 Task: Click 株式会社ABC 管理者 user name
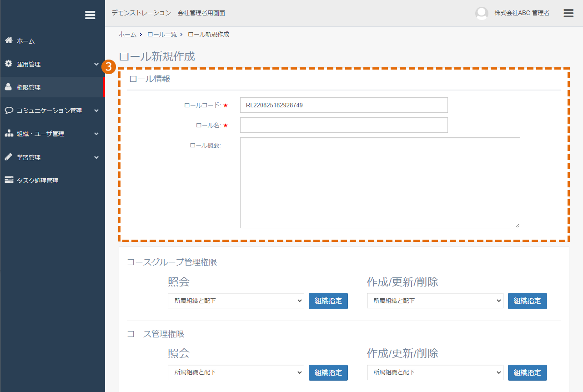[x=522, y=13]
